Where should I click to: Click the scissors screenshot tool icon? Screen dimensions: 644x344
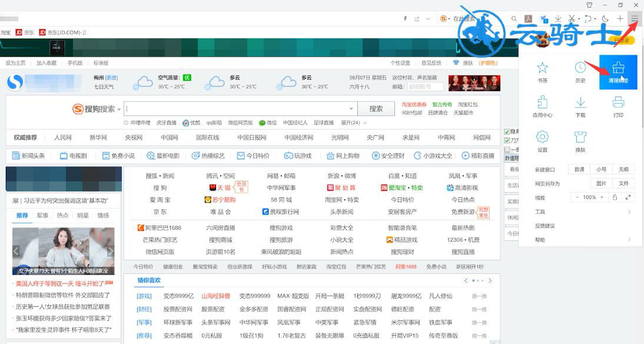[x=572, y=18]
